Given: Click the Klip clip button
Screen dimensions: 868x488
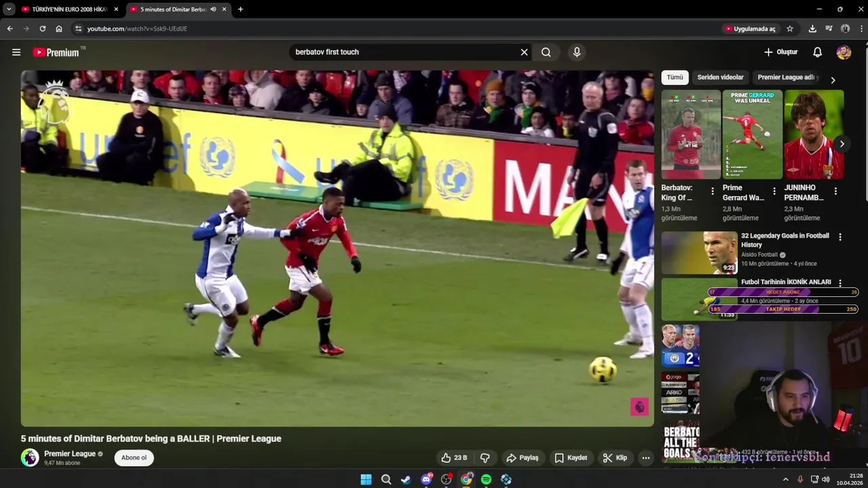Looking at the screenshot, I should 615,457.
